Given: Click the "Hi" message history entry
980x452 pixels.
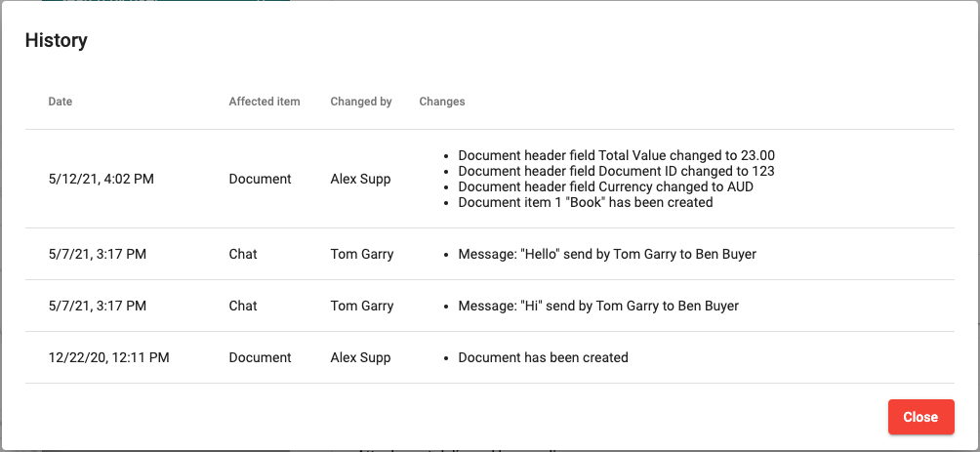Looking at the screenshot, I should (x=598, y=307).
